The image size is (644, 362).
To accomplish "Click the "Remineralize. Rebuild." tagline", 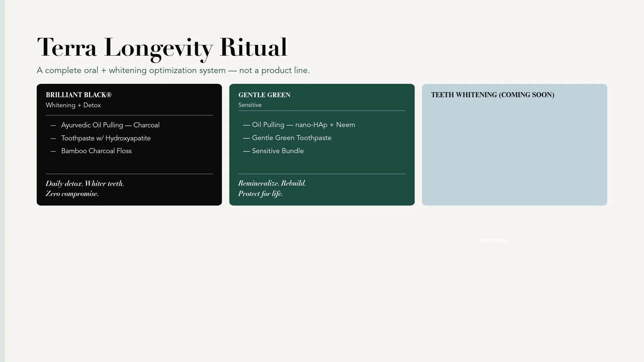I will pos(272,183).
